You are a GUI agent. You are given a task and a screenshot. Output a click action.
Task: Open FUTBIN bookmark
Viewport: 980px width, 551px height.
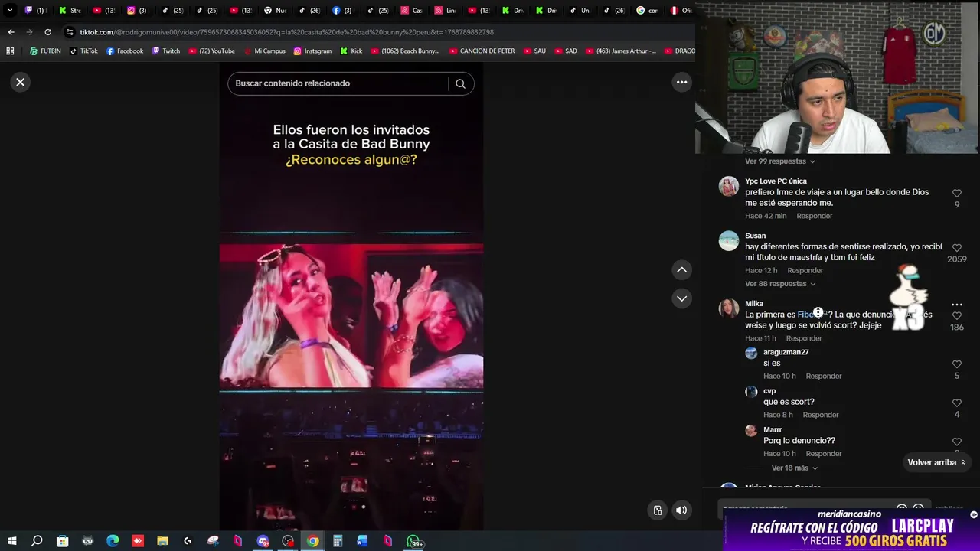45,51
